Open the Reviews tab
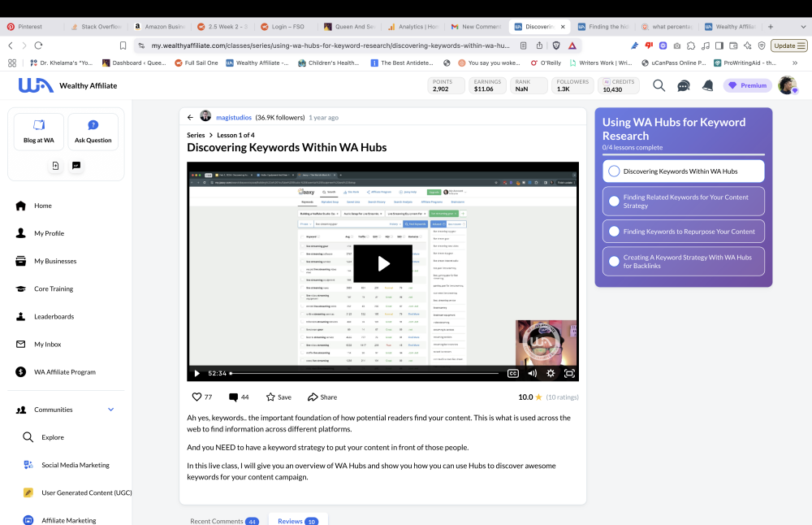Screen dimensions: 812x525 [298, 520]
